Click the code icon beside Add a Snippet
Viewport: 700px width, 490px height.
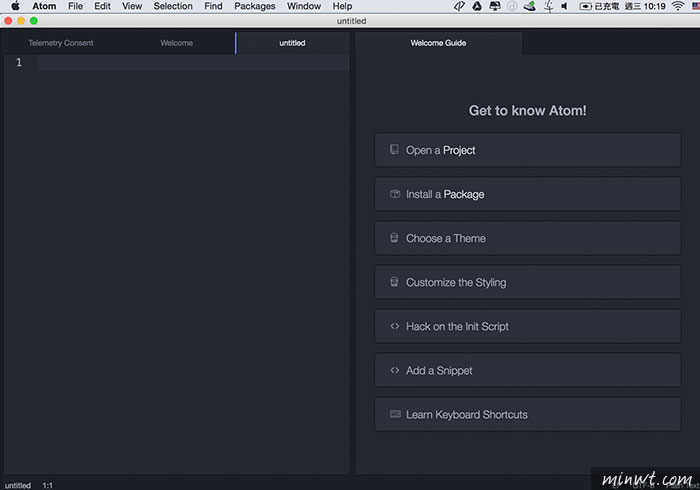click(x=395, y=370)
